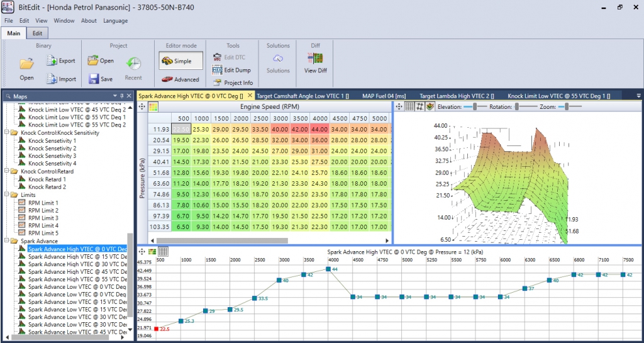Viewport: 644px width, 343px height.
Task: Select Simple editor mode
Action: pos(180,61)
